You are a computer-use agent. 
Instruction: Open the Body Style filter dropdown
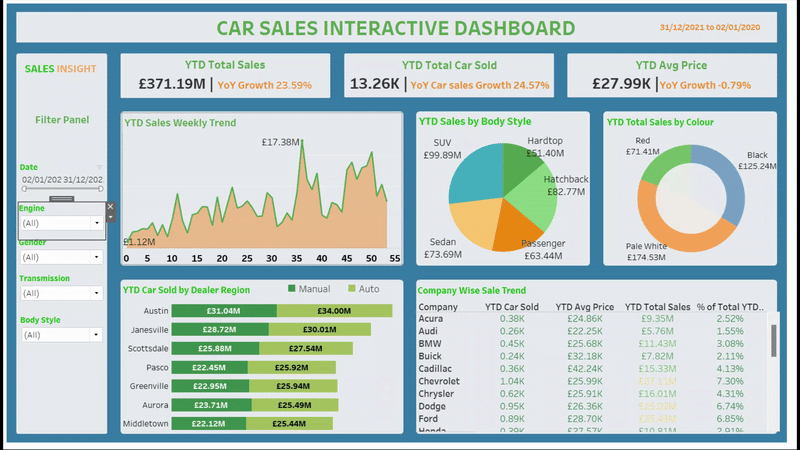pos(97,336)
